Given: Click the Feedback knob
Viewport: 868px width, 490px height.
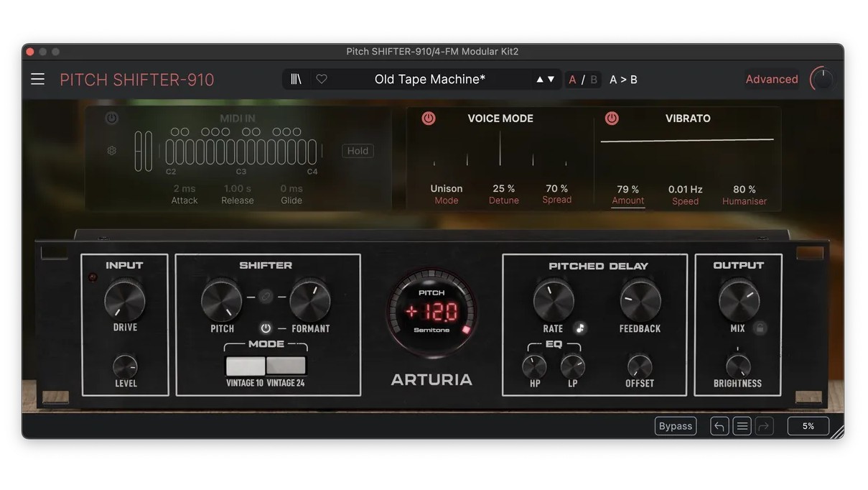Looking at the screenshot, I should [640, 300].
